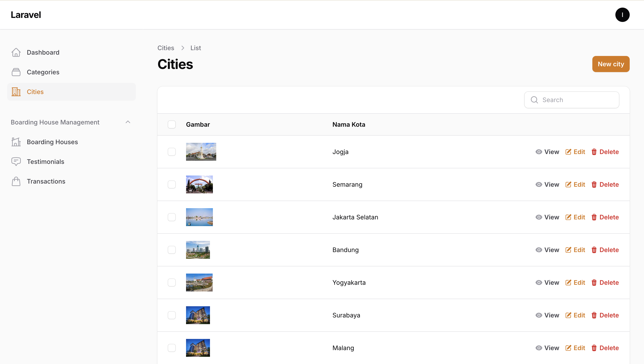Screen dimensions: 644x364
Task: Go to Boarding Houses in sidebar
Action: [72, 142]
